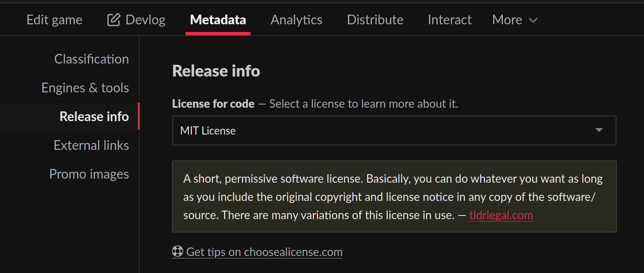Open the Devlog tab label
644x273 pixels.
pyautogui.click(x=145, y=19)
